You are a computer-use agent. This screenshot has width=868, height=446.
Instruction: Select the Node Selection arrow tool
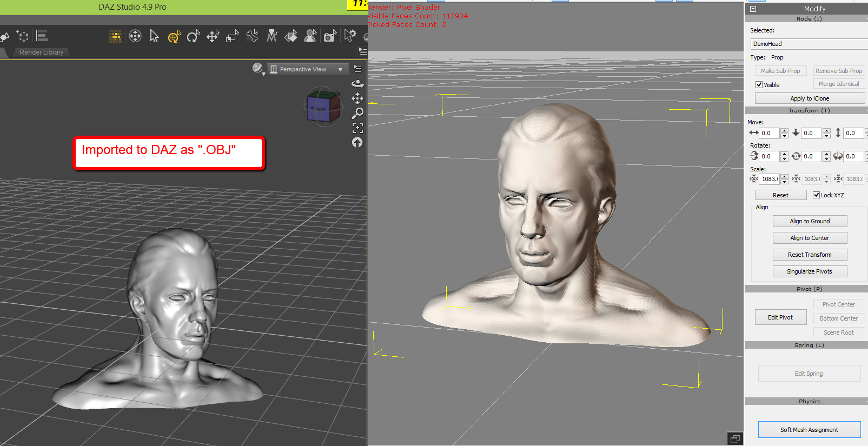155,36
